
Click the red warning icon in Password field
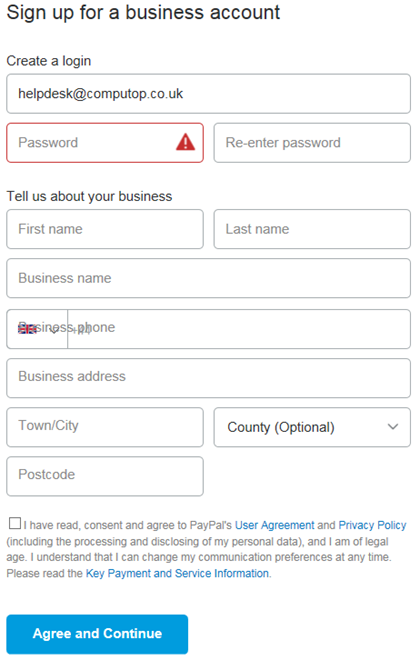[185, 142]
